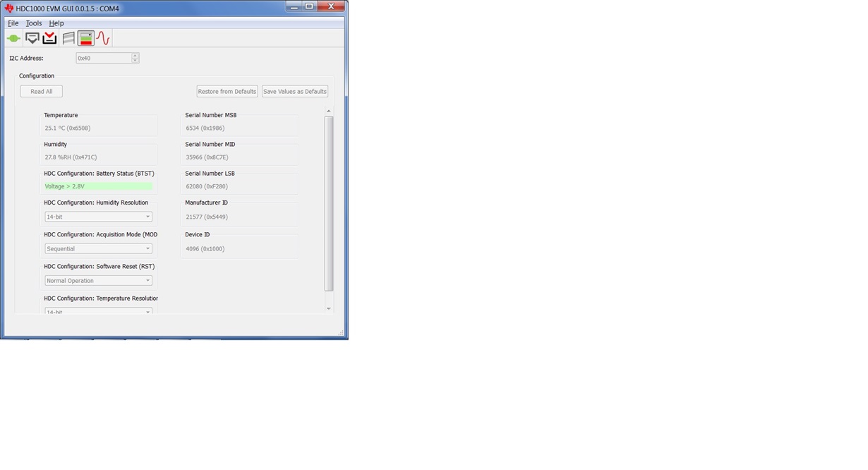This screenshot has height=470, width=868.
Task: Expand the Acquisition Mode Sequential dropdown
Action: (99, 248)
